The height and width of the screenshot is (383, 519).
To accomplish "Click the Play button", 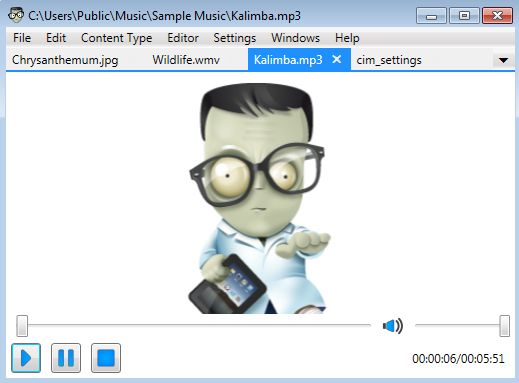I will [x=26, y=358].
